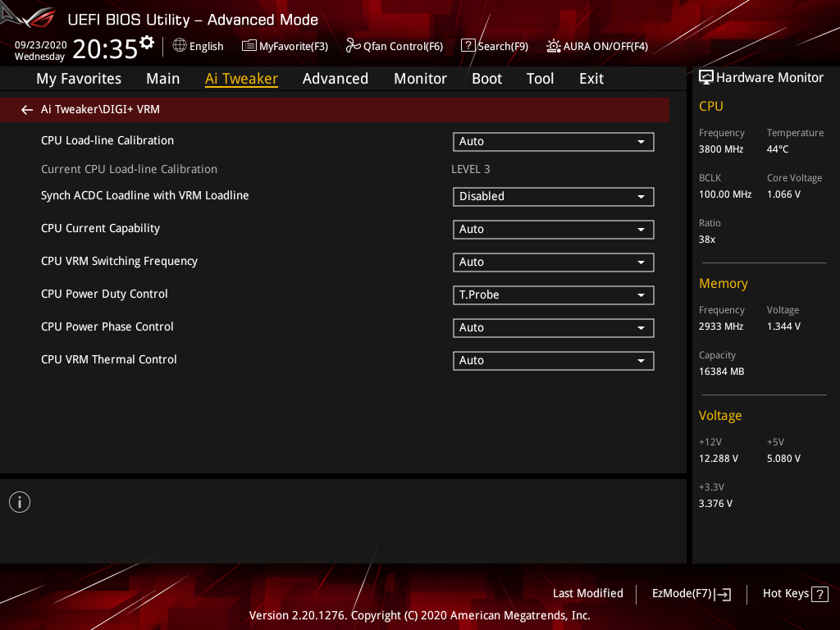
Task: Click 12.288 V reading
Action: coord(718,459)
